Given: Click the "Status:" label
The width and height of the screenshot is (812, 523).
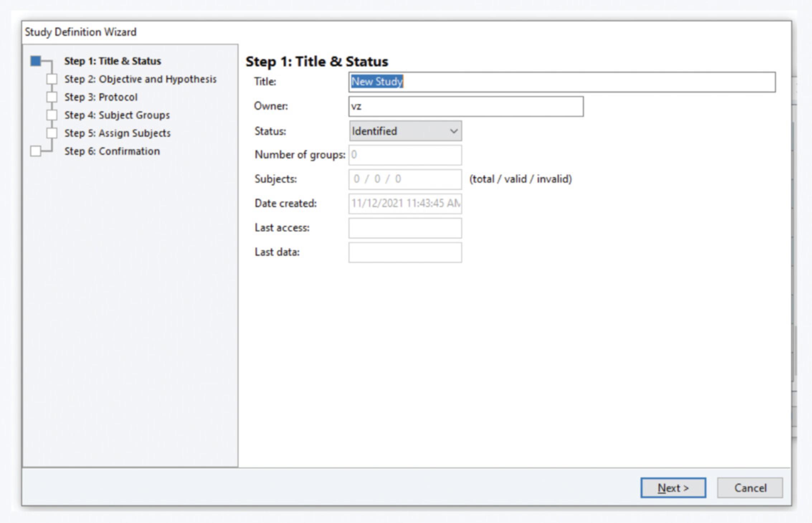Looking at the screenshot, I should [x=270, y=131].
